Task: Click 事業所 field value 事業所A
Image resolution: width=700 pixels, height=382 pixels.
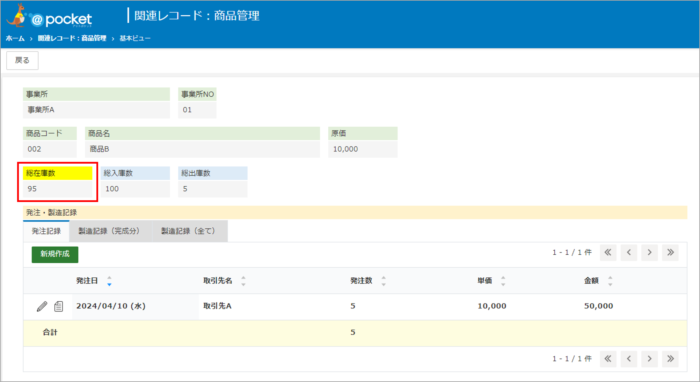Action: click(x=96, y=110)
